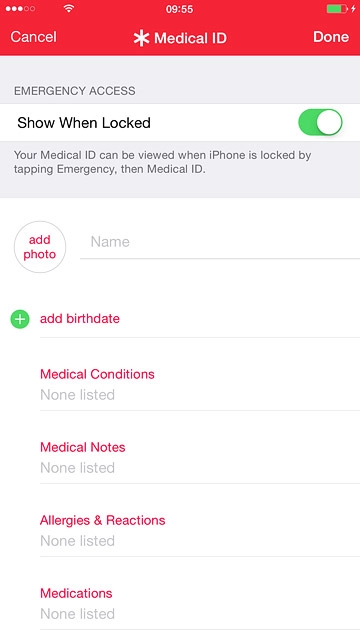
Task: Tap the Medical ID asterisk icon
Action: 141,38
